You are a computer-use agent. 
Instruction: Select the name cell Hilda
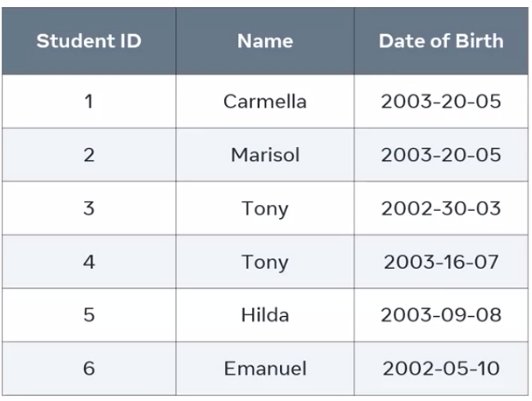(x=264, y=314)
